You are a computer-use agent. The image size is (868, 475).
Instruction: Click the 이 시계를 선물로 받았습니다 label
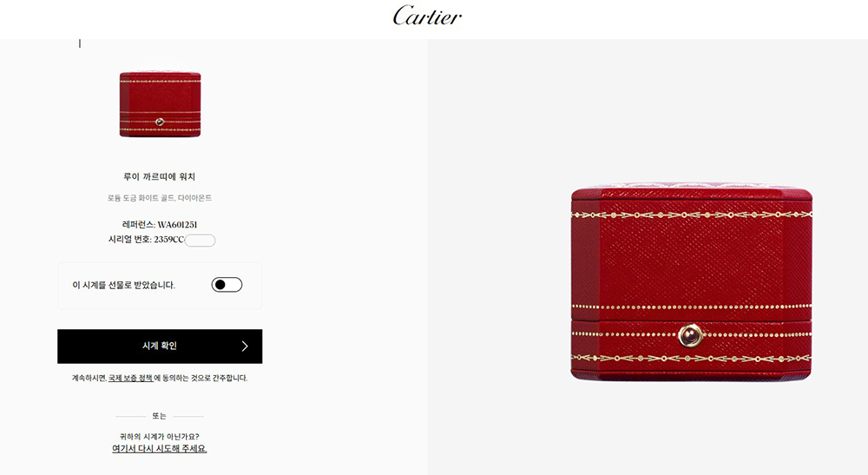point(123,285)
